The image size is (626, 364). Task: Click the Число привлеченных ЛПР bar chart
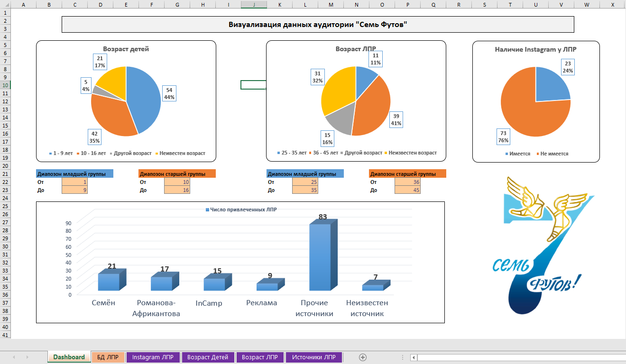[239, 263]
